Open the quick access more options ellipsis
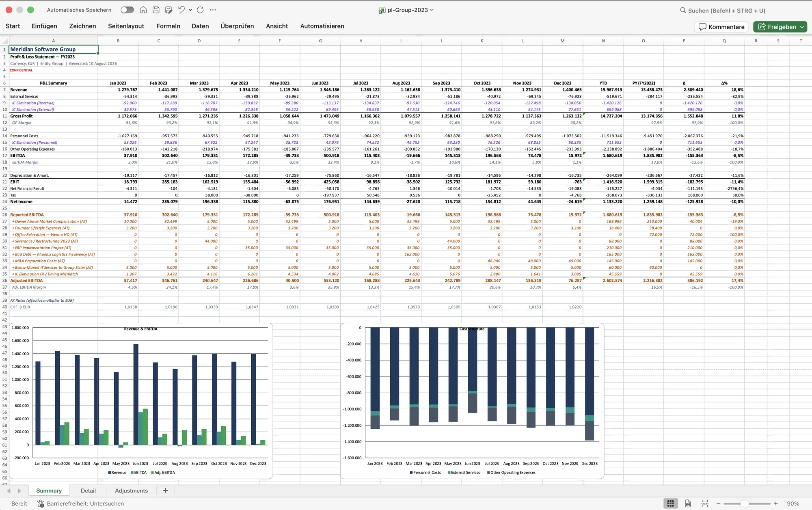 [213, 10]
